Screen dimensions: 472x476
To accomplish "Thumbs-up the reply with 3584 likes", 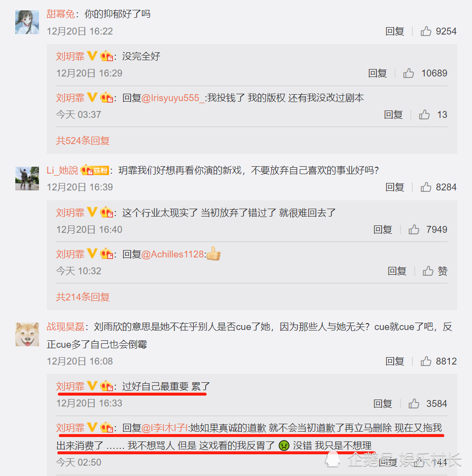I will pos(414,403).
